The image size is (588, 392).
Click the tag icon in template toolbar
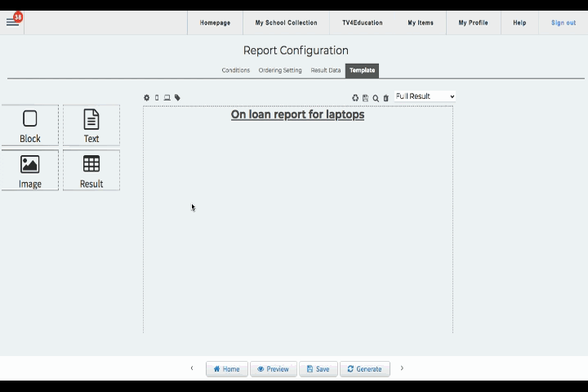177,98
